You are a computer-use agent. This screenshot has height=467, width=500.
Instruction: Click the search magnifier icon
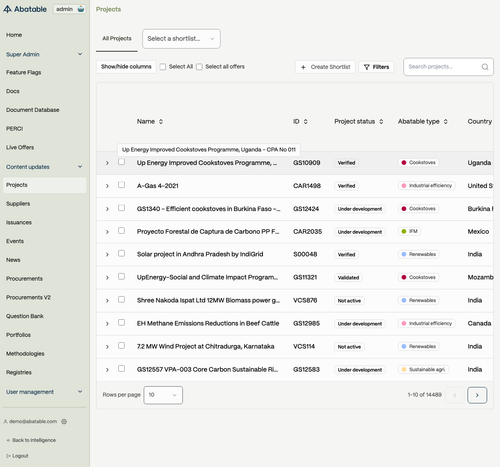[485, 67]
